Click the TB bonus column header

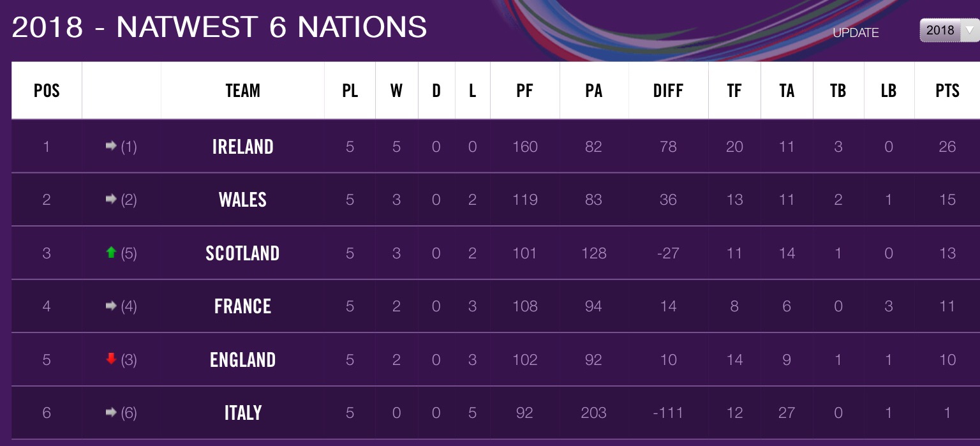tap(838, 91)
